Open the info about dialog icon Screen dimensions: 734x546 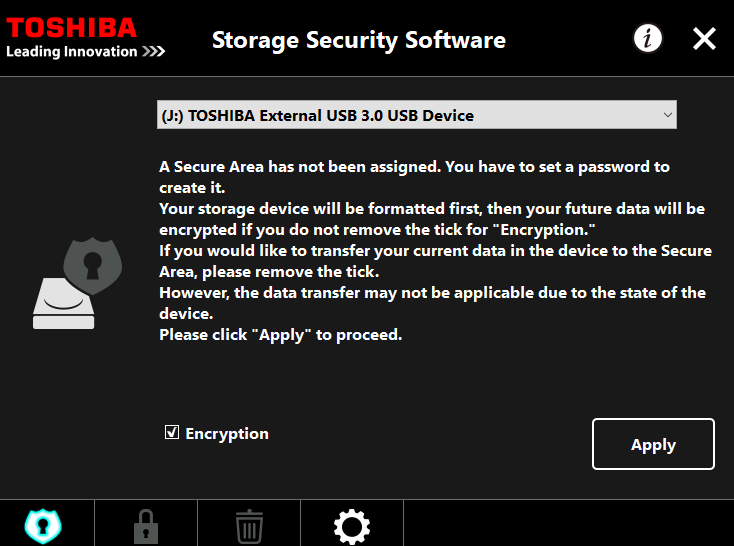point(648,38)
